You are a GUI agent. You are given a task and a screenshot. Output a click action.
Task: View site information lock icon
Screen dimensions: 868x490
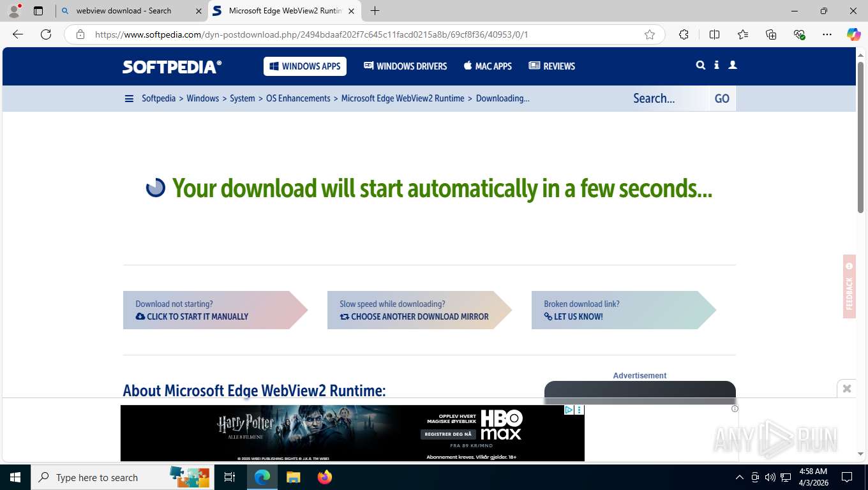[80, 34]
